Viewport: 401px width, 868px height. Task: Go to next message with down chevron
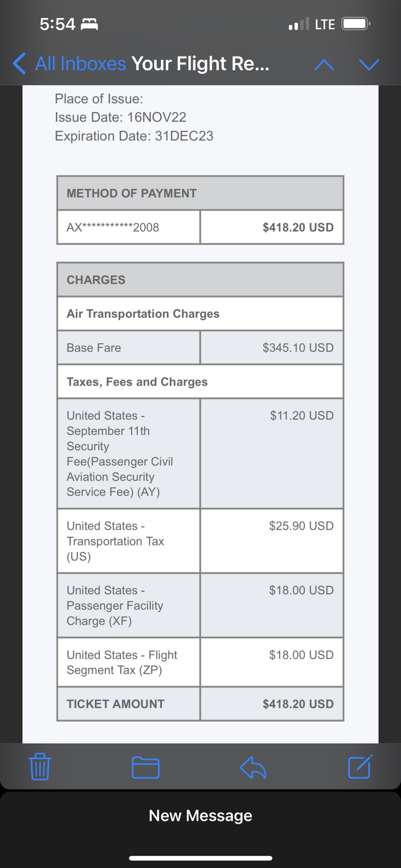[x=369, y=65]
